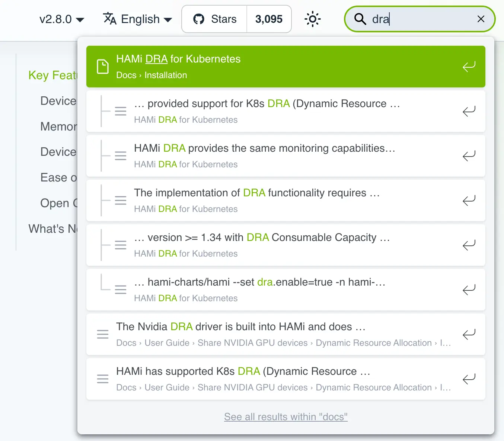The image size is (504, 441).
Task: Clear the search field with the X button
Action: coord(481,19)
